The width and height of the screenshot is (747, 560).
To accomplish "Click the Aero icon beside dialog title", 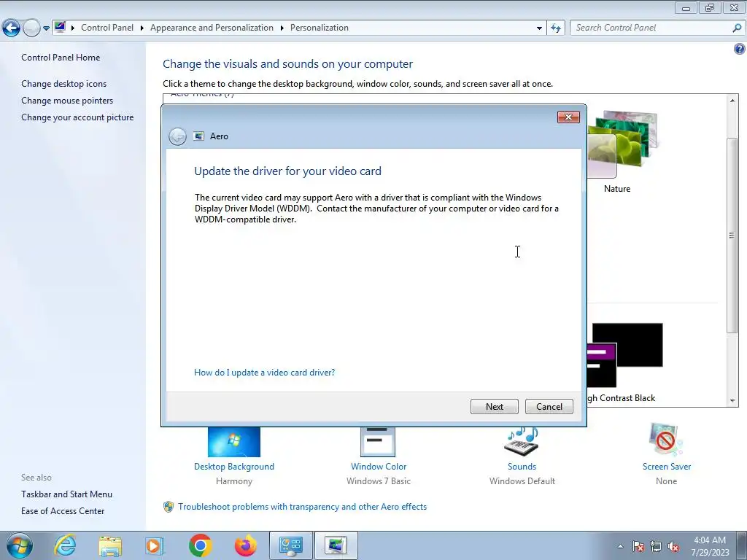I will pyautogui.click(x=198, y=136).
